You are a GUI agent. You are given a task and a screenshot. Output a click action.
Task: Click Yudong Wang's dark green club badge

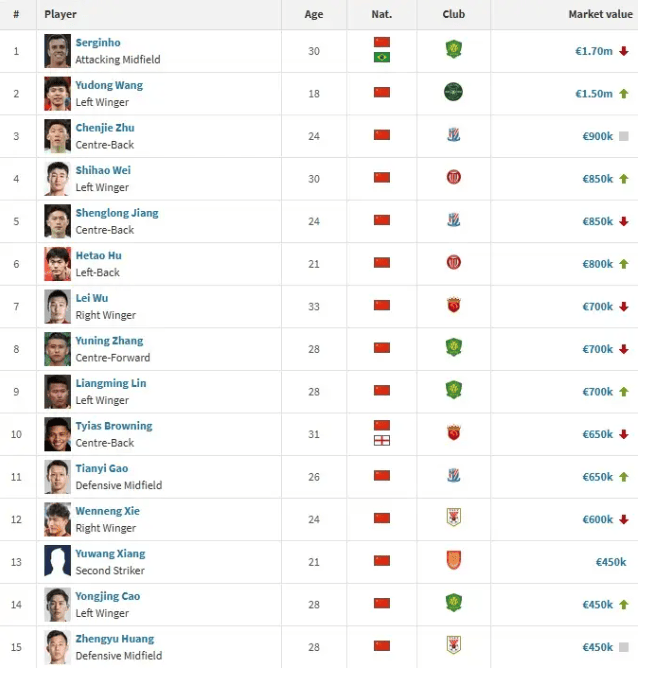[453, 92]
